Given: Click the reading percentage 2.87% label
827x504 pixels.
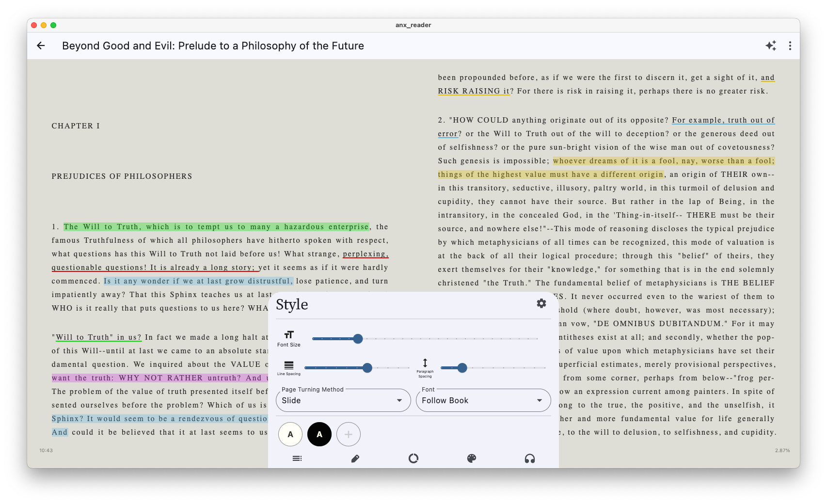Looking at the screenshot, I should tap(782, 450).
